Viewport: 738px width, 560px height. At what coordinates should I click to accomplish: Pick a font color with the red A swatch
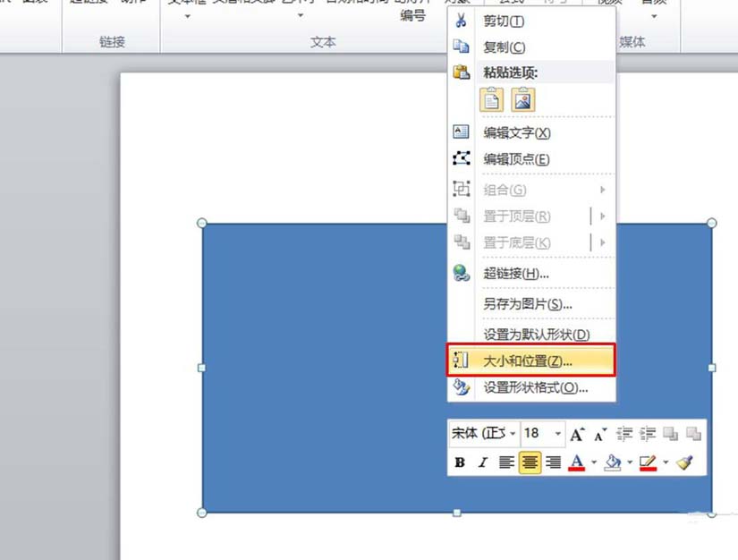[x=578, y=462]
